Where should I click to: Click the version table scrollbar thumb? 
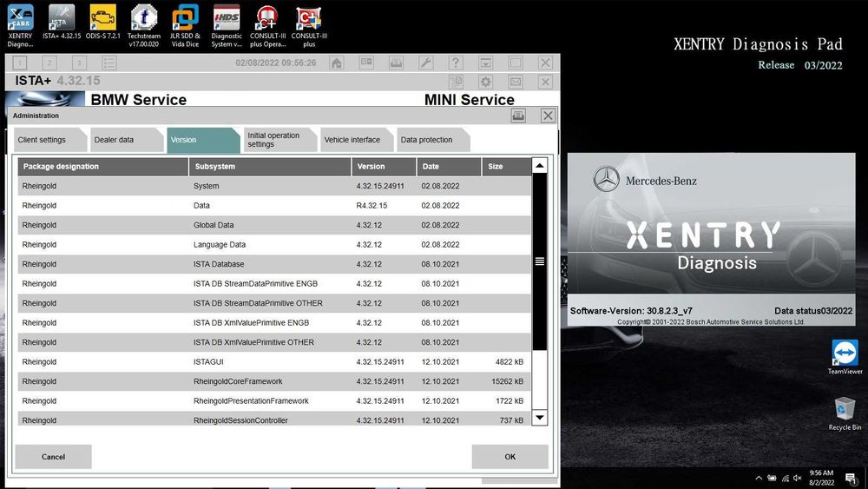pyautogui.click(x=539, y=261)
